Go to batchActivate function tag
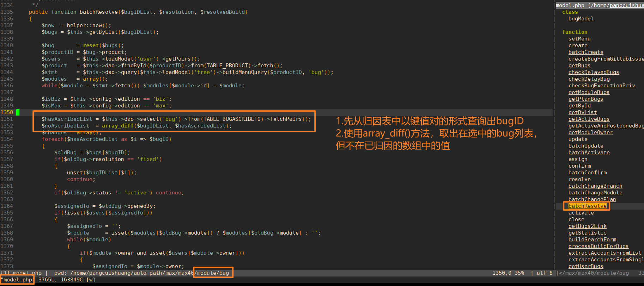The image size is (644, 286). [589, 153]
